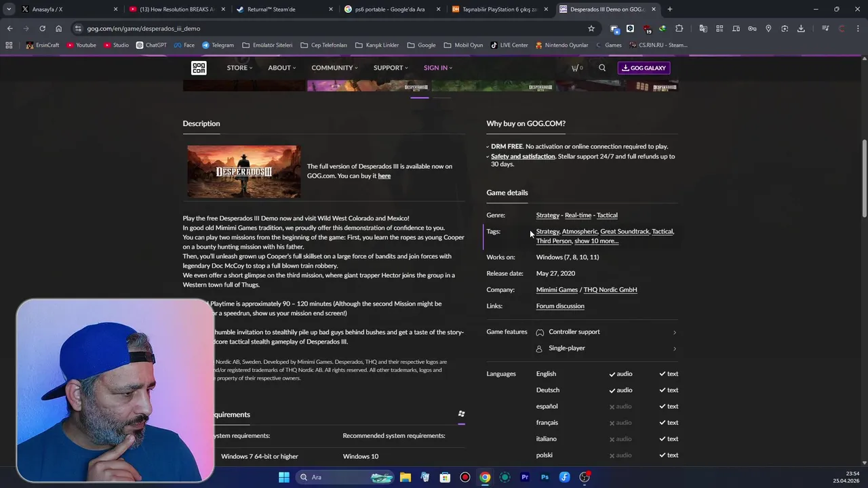Click the red record app on taskbar

(x=465, y=477)
